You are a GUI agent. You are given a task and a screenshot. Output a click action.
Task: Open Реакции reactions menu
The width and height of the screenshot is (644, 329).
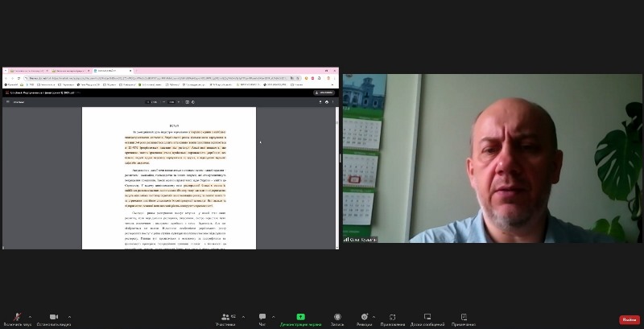(364, 319)
